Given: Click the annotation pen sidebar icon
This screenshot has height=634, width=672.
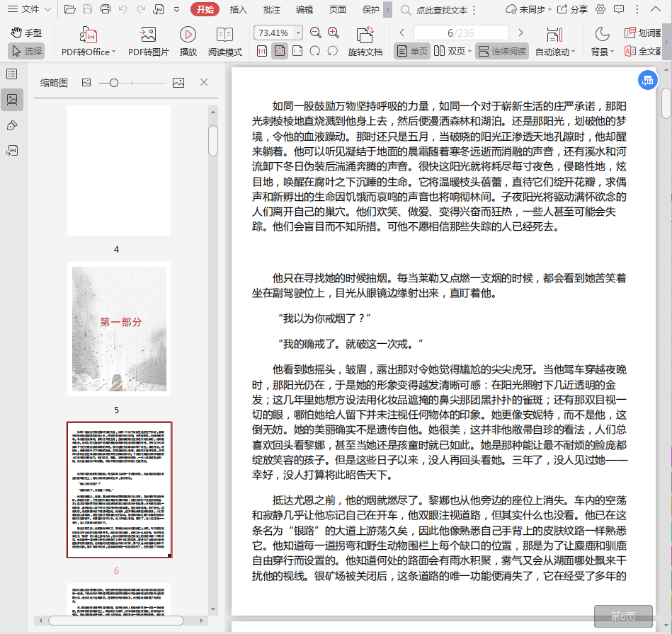Looking at the screenshot, I should point(11,125).
